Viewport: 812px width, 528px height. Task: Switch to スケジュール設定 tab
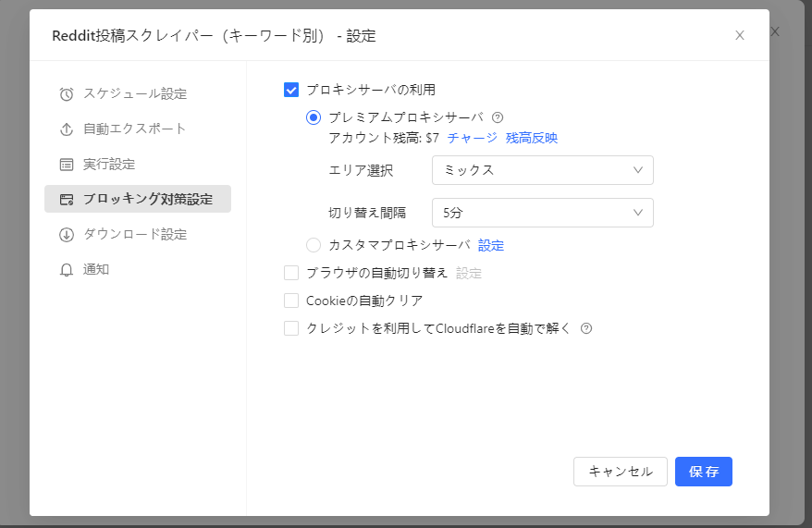pyautogui.click(x=135, y=94)
